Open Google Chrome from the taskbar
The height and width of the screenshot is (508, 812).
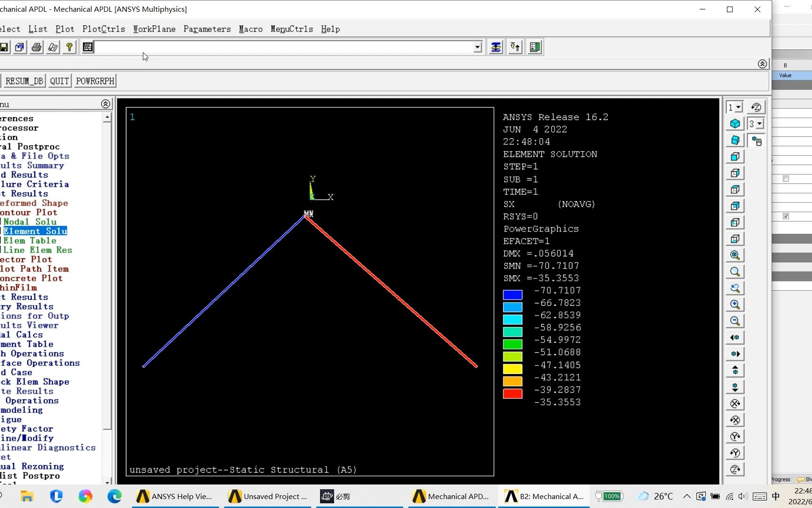(x=86, y=496)
